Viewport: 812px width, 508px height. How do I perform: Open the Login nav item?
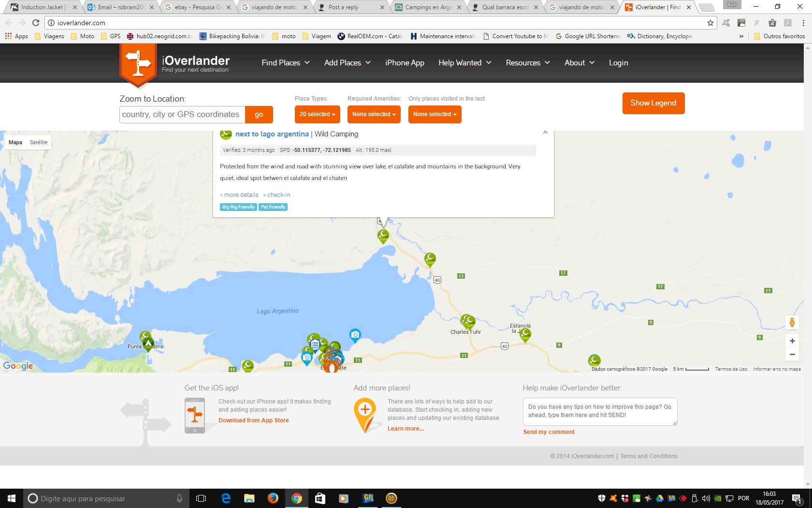point(618,63)
